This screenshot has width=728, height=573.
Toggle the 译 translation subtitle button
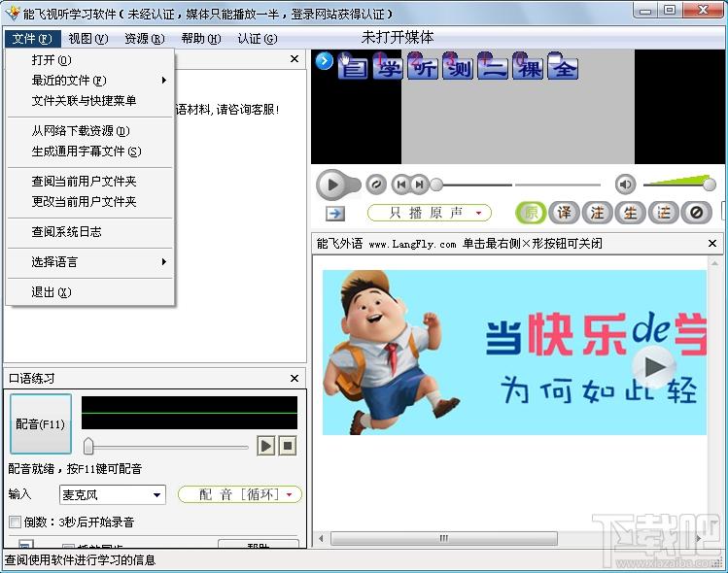point(564,213)
